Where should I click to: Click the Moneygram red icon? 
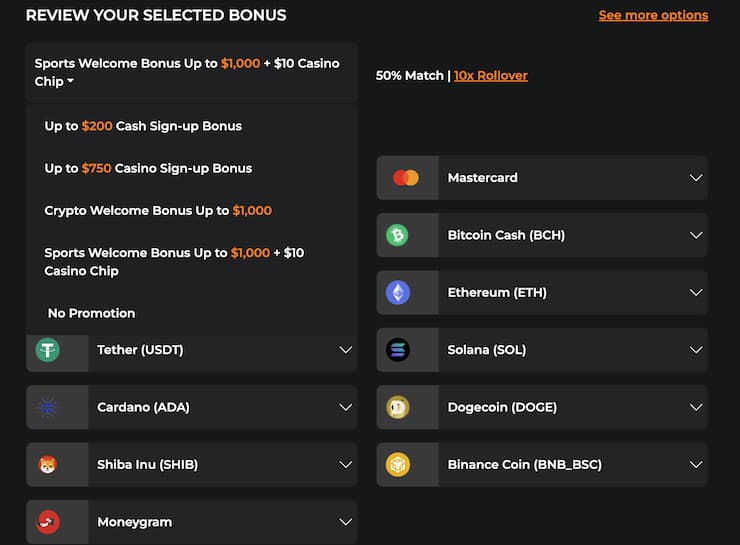point(48,522)
